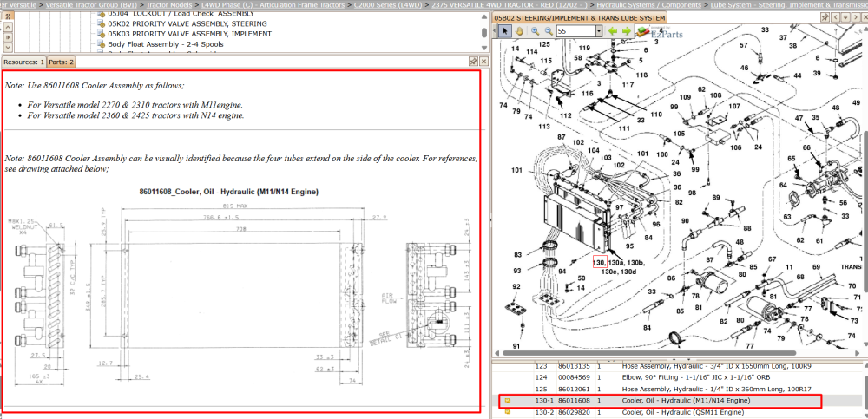The width and height of the screenshot is (868, 419).
Task: Zoom out of the diagram
Action: point(549,31)
